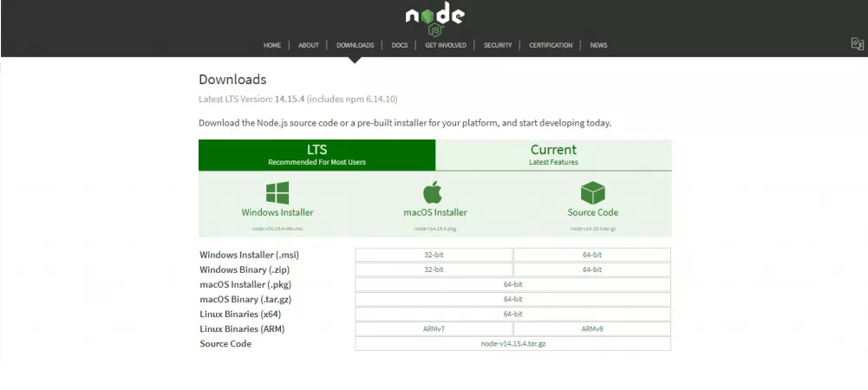This screenshot has height=390, width=868.
Task: Click the Source Code cube icon
Action: [593, 193]
